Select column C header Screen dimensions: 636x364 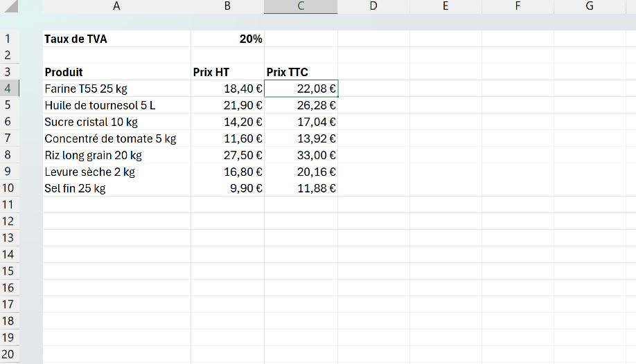click(301, 6)
